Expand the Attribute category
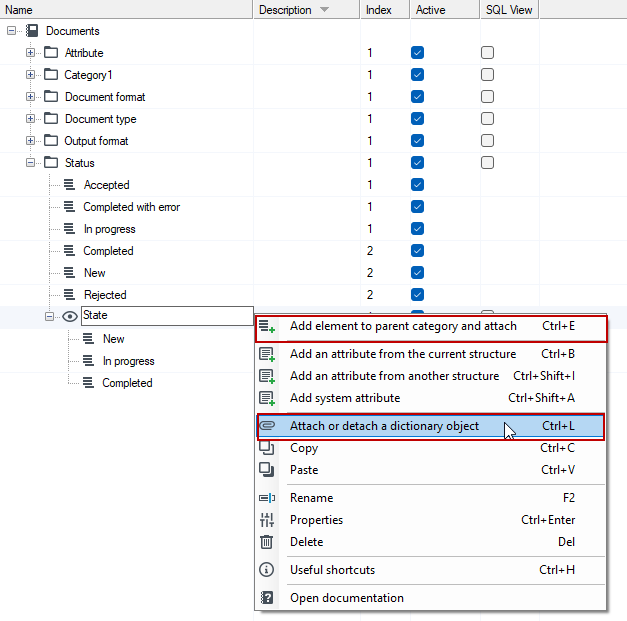 click(x=30, y=52)
